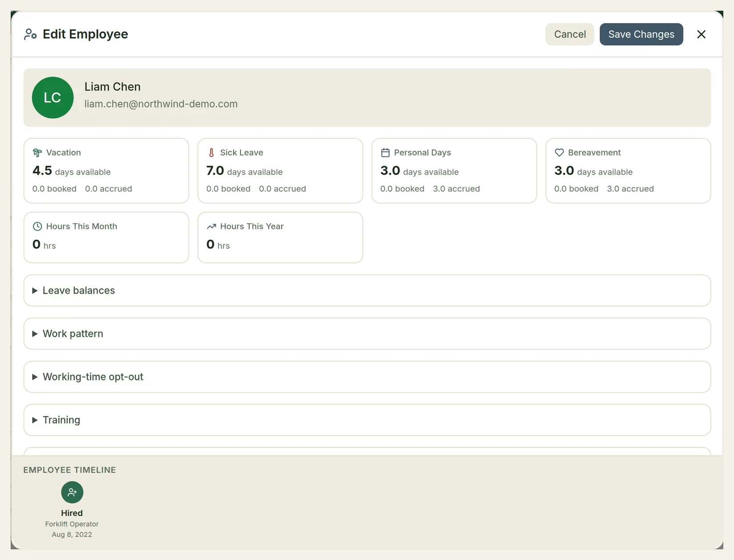Click the email liam.chen@northwind-demo.com
The width and height of the screenshot is (734, 560).
coord(161,104)
